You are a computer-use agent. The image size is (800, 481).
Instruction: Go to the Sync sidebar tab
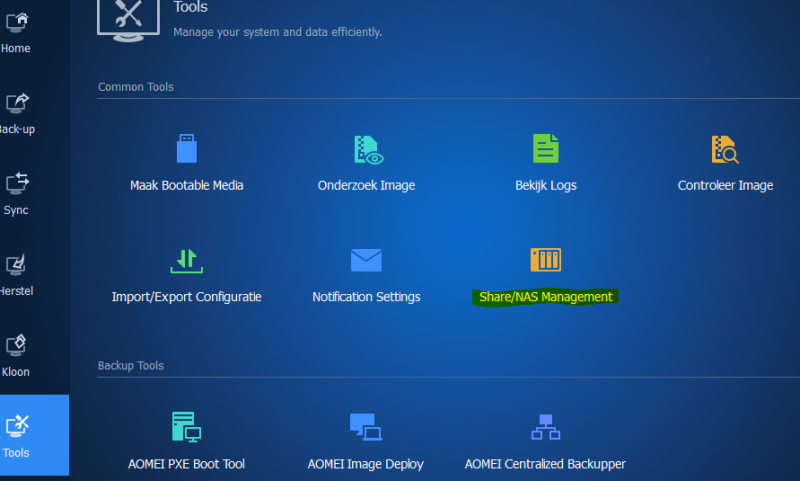coord(17,192)
